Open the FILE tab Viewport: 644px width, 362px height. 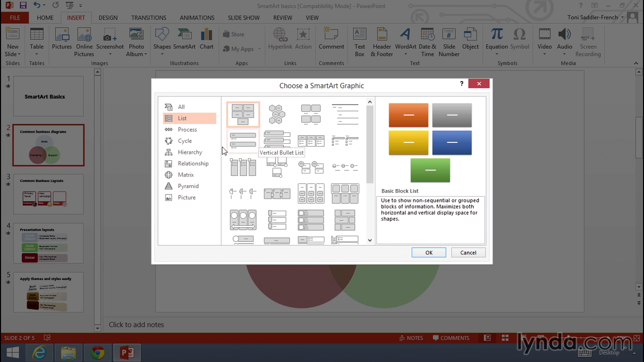15,18
